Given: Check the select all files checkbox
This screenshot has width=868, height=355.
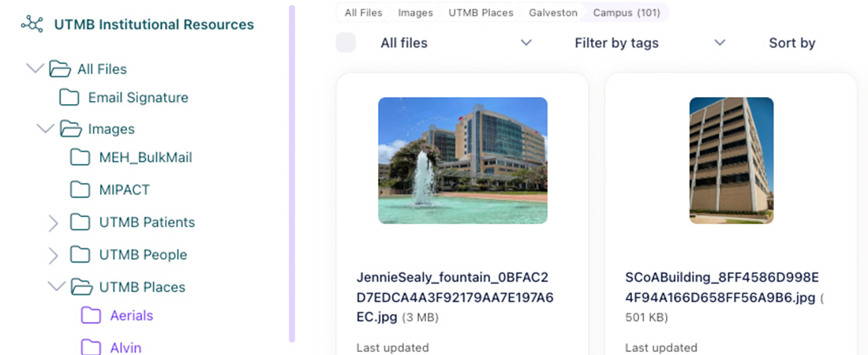Looking at the screenshot, I should [x=346, y=43].
